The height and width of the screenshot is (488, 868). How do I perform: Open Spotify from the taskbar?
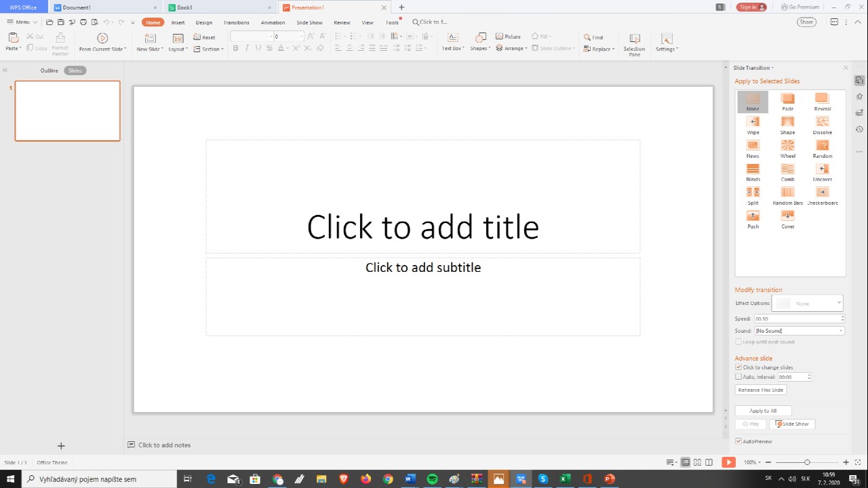(x=432, y=479)
